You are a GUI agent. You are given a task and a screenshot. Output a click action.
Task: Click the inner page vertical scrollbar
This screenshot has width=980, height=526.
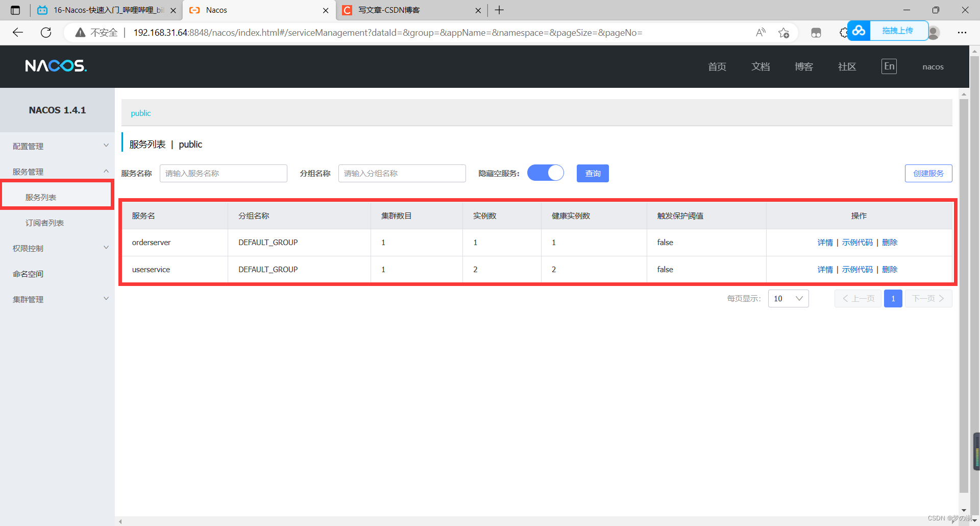tap(964, 296)
